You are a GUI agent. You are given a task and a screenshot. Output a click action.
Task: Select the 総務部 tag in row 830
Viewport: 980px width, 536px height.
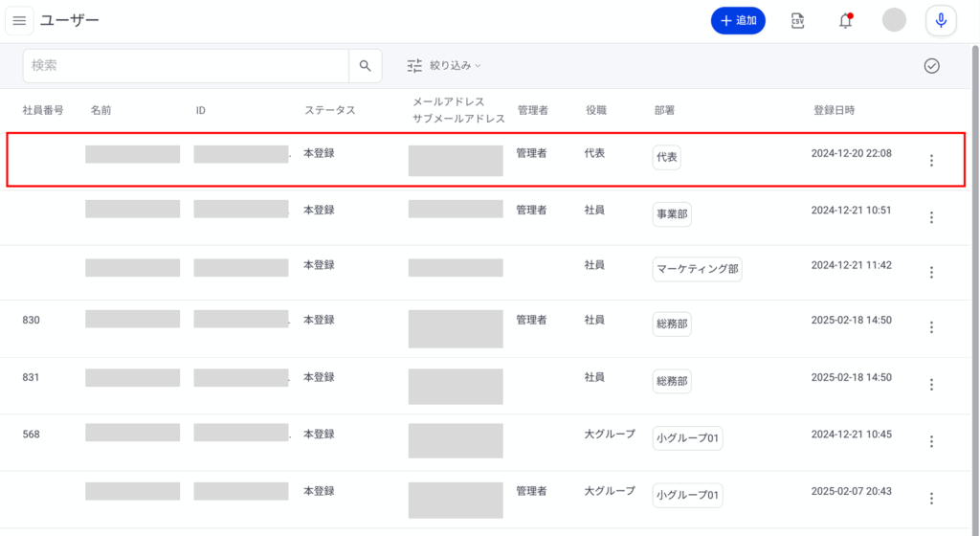tap(672, 324)
